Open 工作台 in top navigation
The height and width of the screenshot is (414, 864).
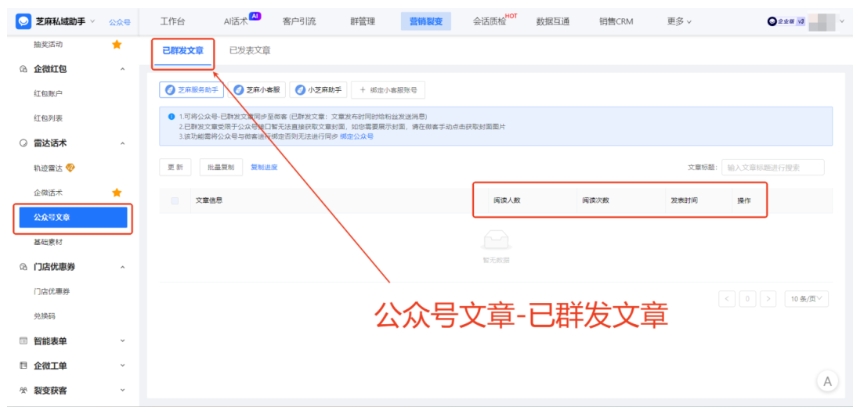(172, 22)
